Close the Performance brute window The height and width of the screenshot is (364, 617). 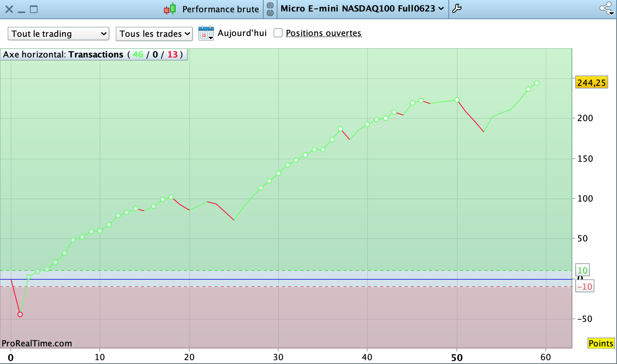(9, 9)
